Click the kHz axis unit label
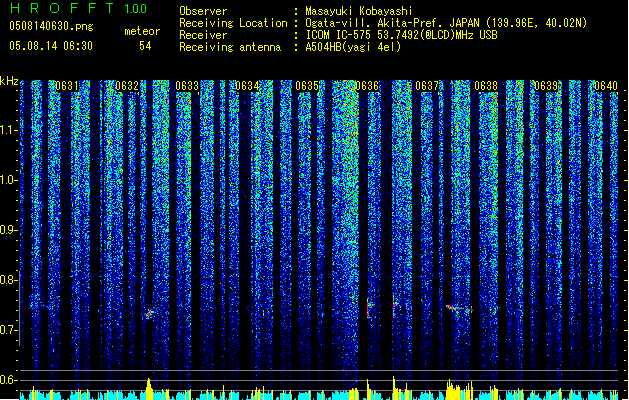 point(9,81)
